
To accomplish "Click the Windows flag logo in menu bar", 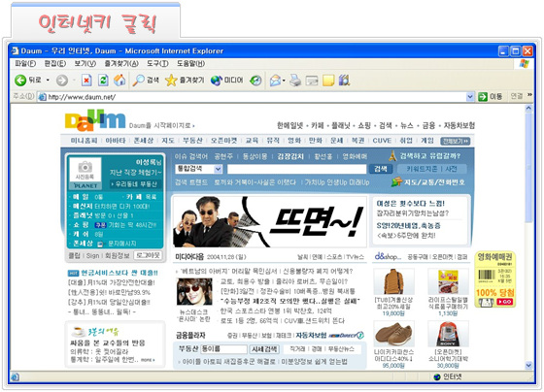I will [524, 63].
